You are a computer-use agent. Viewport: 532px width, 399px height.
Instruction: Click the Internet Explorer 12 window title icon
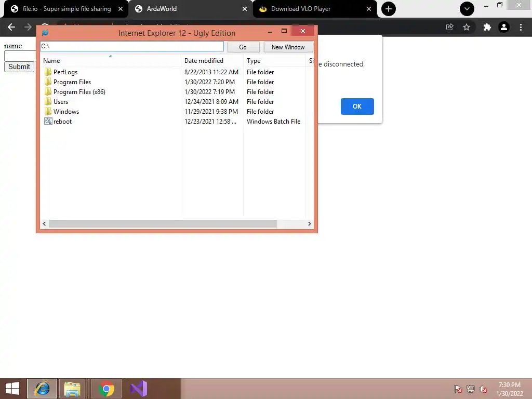click(x=45, y=33)
